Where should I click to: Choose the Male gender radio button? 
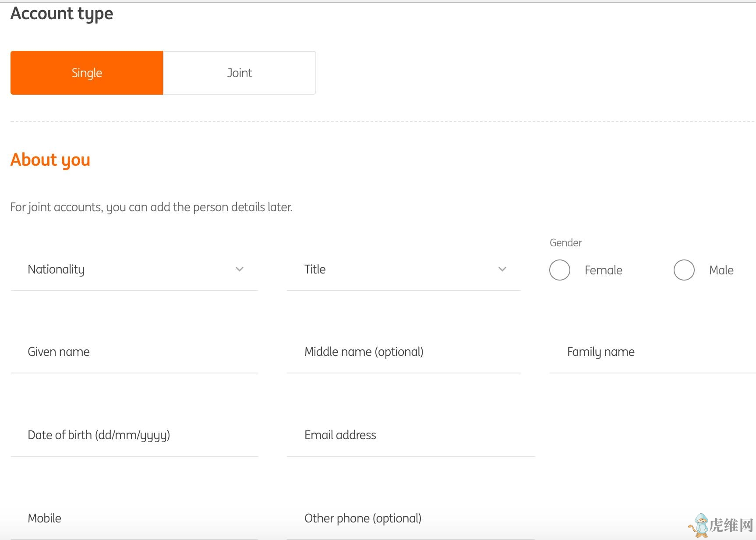(684, 270)
